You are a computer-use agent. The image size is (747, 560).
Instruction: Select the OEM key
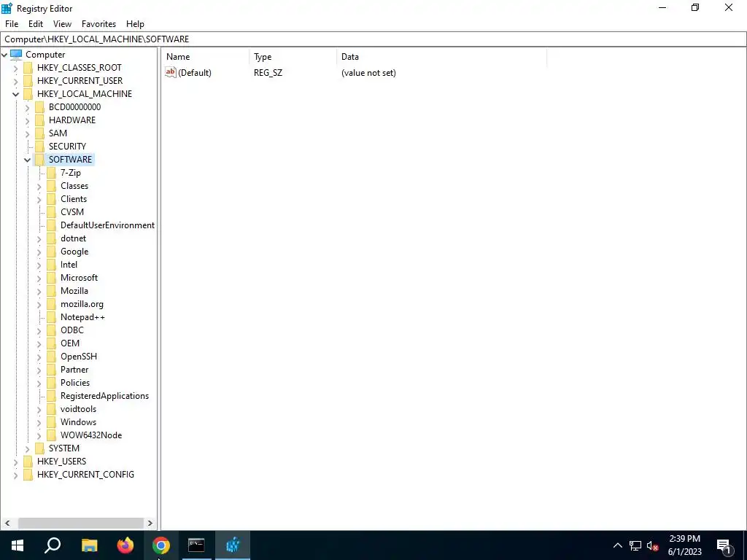pyautogui.click(x=70, y=343)
